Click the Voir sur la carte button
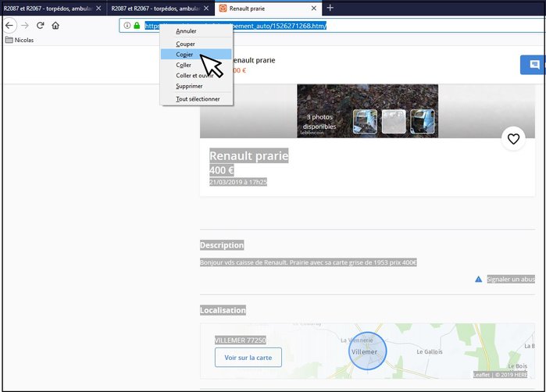The image size is (546, 392). [x=248, y=358]
